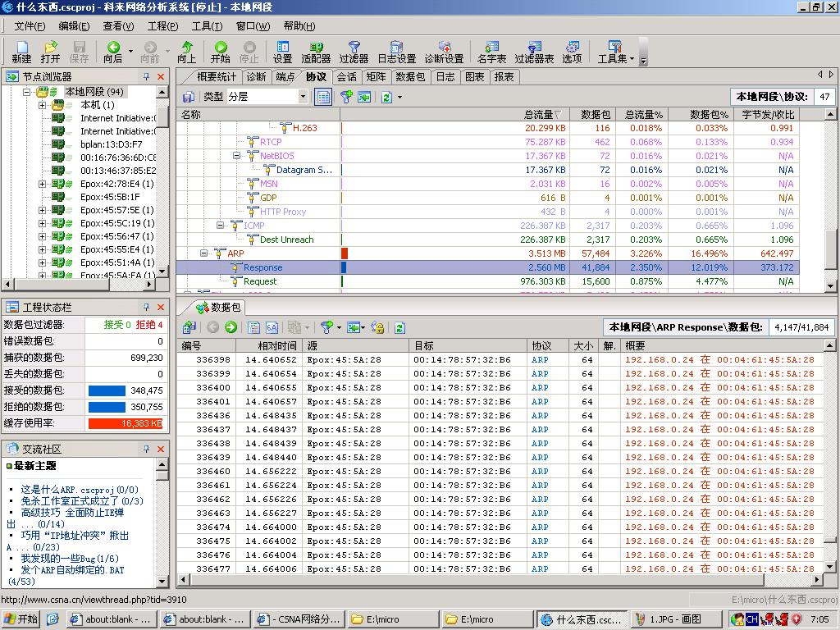Collapse the ARP protocol tree node

[204, 253]
